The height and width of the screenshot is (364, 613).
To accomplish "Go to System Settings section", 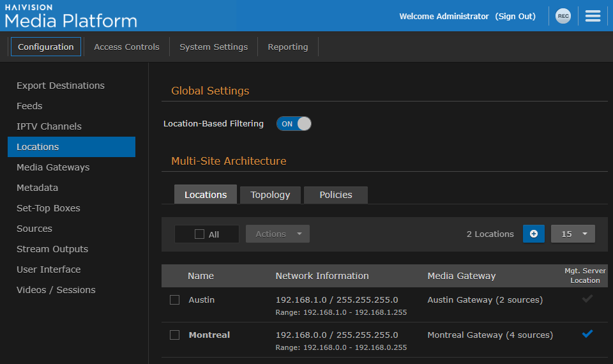I will click(213, 47).
